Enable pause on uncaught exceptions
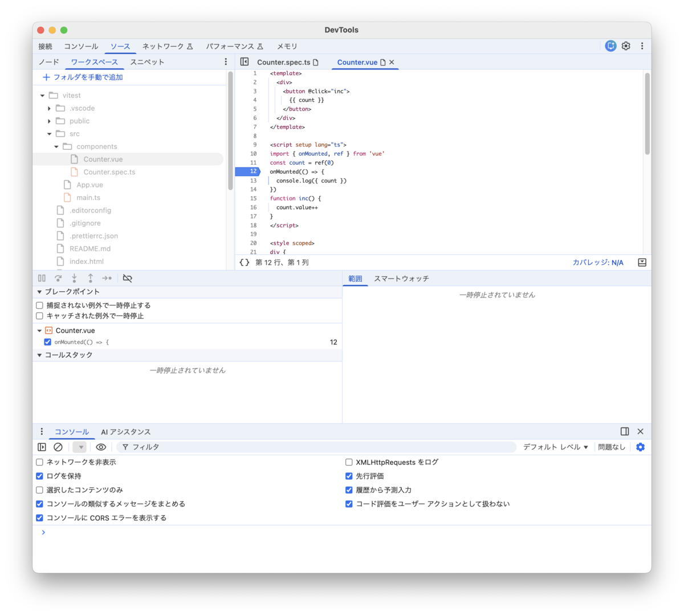This screenshot has width=684, height=616. (x=39, y=305)
